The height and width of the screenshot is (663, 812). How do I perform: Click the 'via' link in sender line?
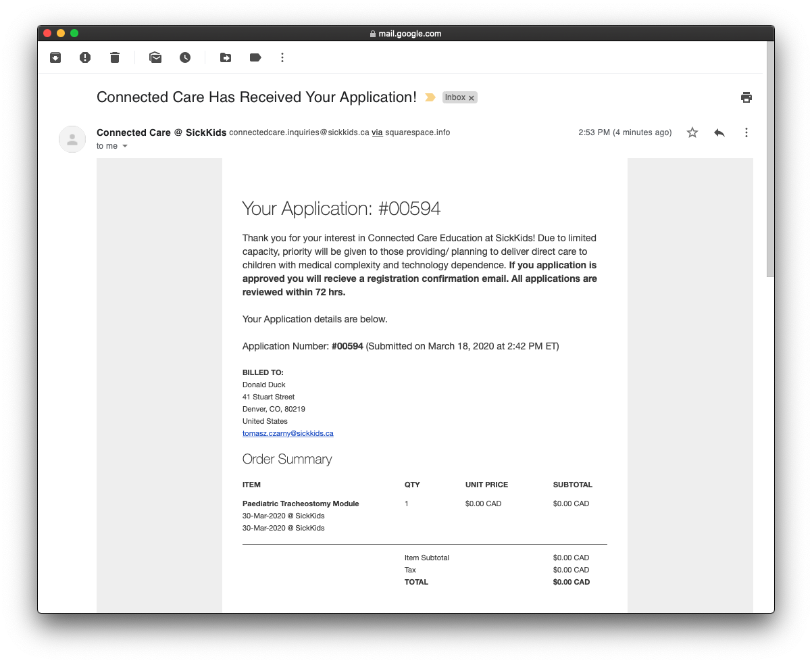coord(377,132)
